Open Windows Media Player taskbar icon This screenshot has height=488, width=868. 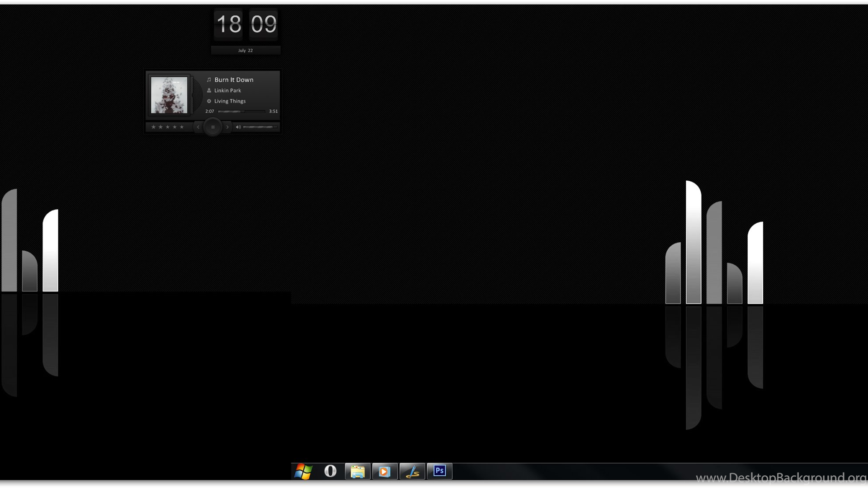[385, 471]
